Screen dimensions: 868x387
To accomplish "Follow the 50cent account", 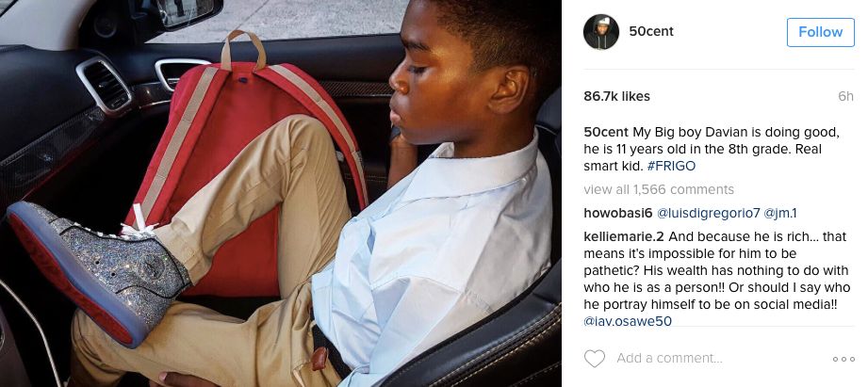I will coord(820,32).
